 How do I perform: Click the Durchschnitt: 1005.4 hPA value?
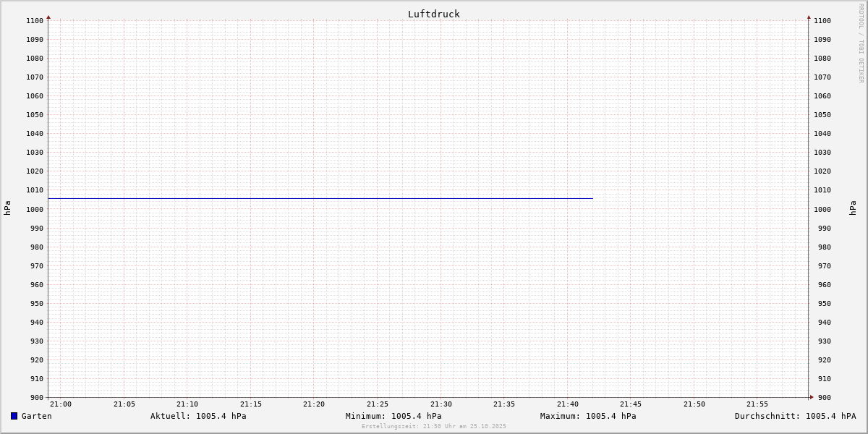pos(795,416)
